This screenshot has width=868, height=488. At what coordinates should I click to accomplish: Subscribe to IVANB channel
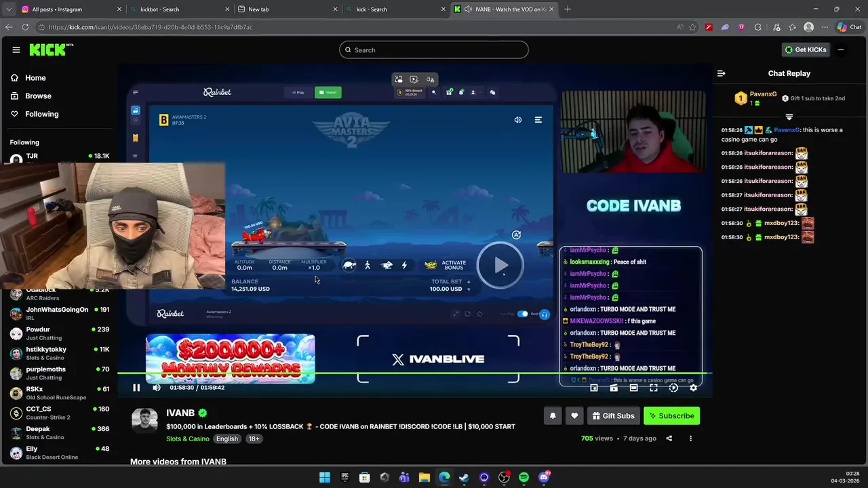click(x=671, y=416)
